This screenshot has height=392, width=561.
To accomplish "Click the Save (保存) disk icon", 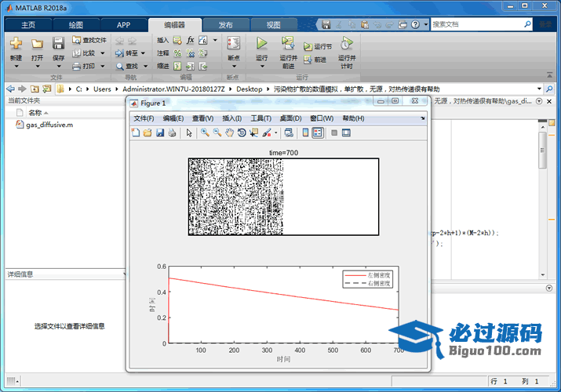I will point(58,43).
